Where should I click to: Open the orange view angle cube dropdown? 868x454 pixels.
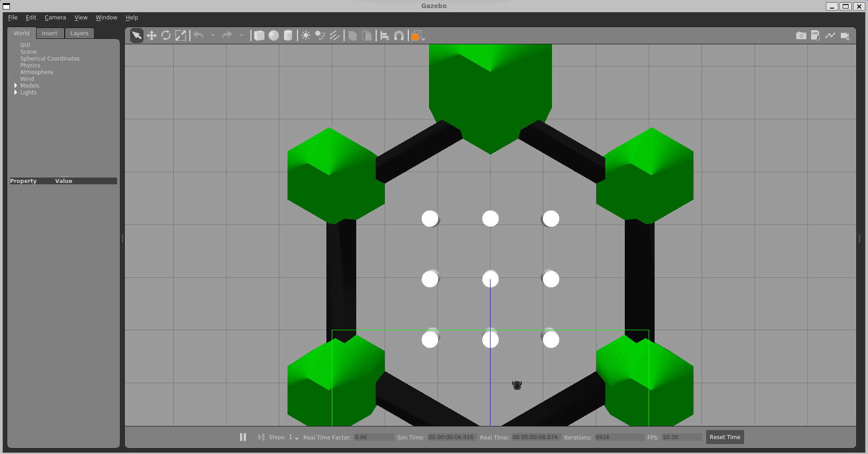tap(418, 36)
